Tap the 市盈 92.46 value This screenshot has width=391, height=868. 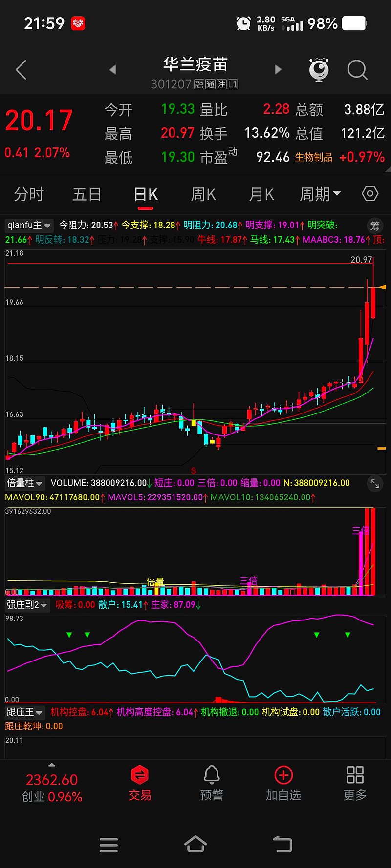tap(273, 157)
